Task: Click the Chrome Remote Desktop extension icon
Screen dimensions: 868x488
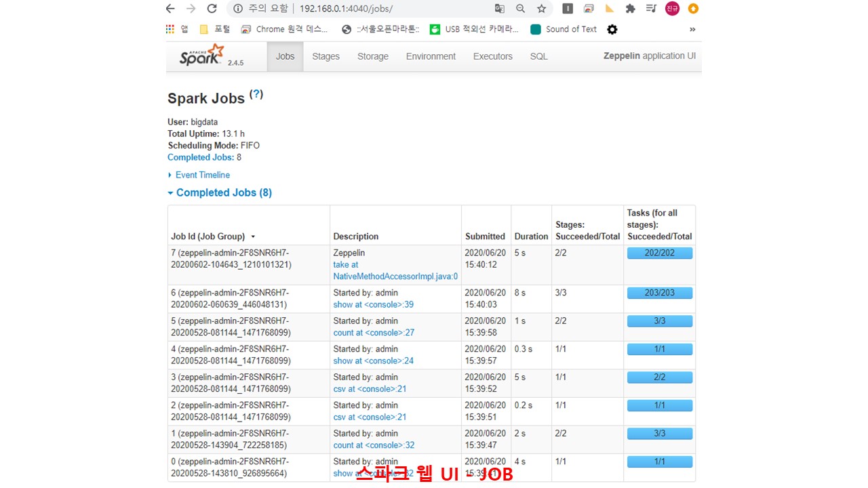Action: (589, 9)
